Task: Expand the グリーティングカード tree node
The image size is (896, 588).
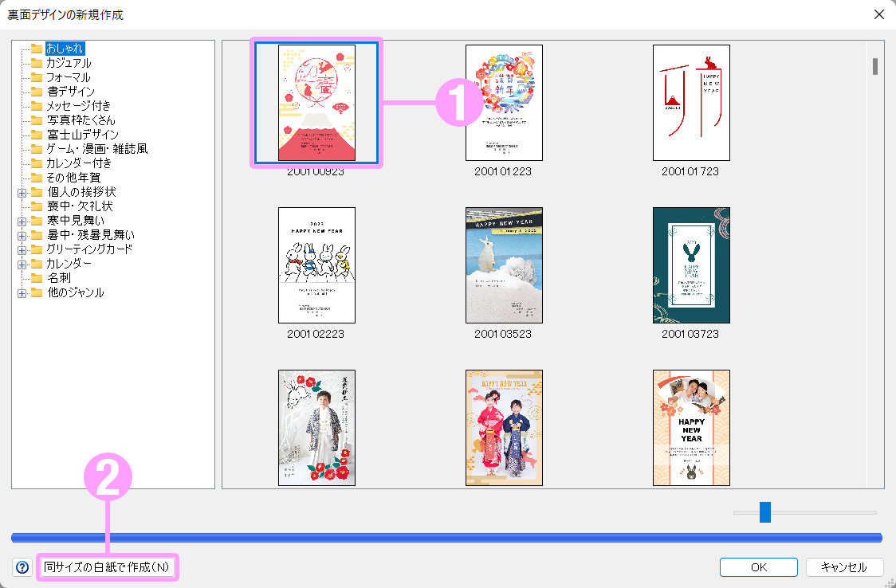Action: click(22, 249)
